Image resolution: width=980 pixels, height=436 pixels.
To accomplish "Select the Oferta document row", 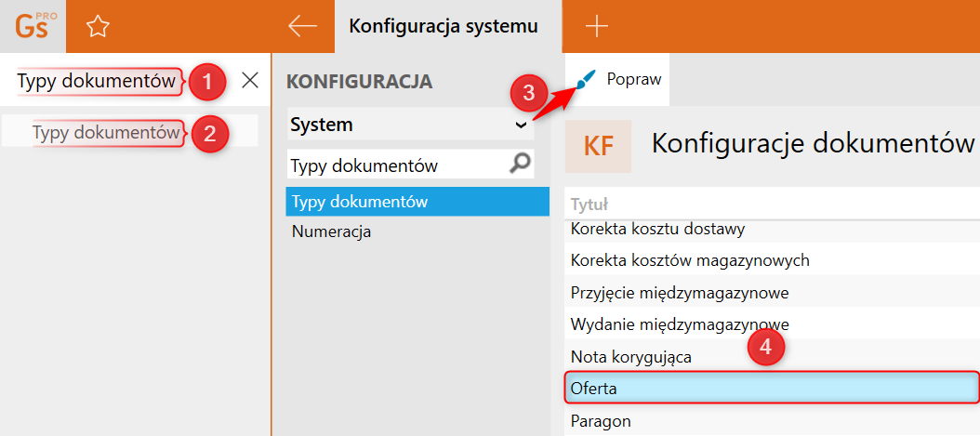I will 772,388.
